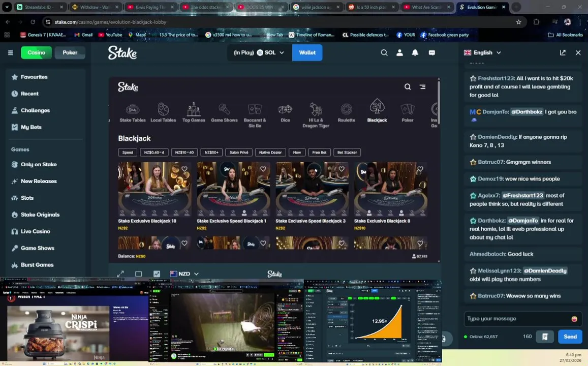588x366 pixels.
Task: Open the chat rules icon button
Action: click(545, 337)
